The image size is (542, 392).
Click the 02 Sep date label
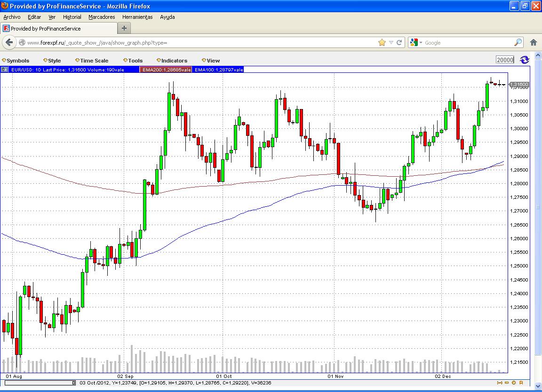coord(125,376)
